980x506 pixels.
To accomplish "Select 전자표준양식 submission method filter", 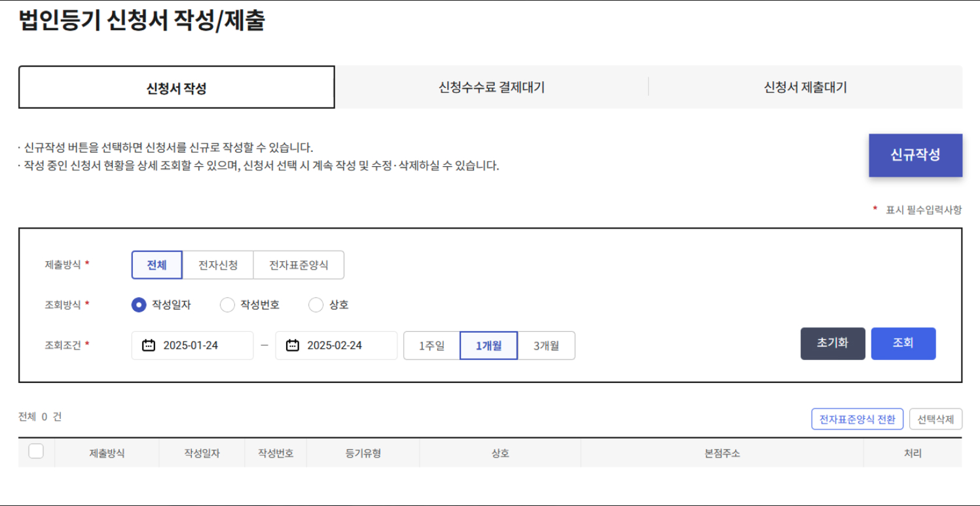I will point(299,264).
